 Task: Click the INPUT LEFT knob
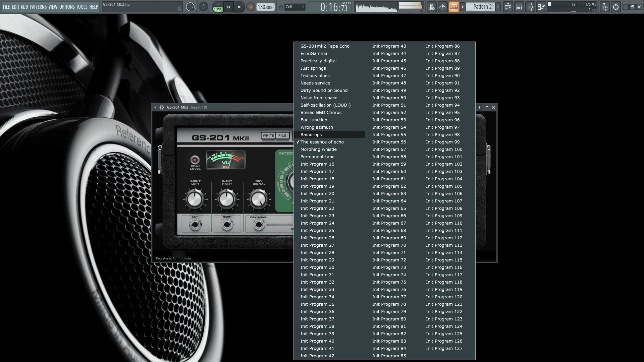click(x=195, y=199)
